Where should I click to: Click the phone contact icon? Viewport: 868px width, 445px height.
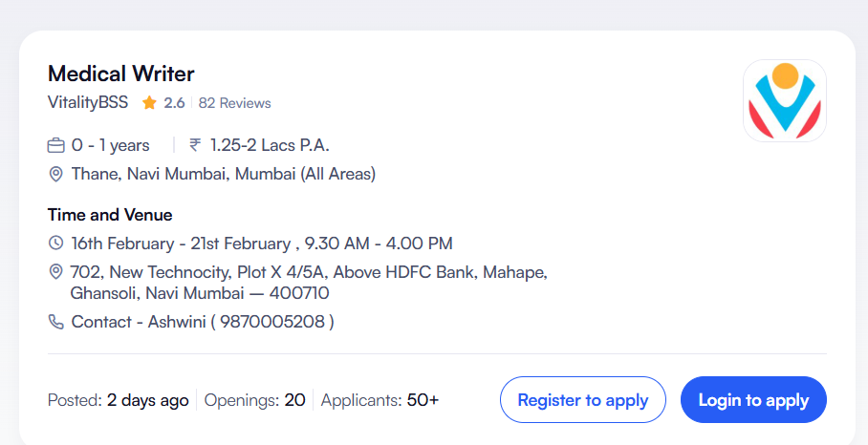pos(56,322)
